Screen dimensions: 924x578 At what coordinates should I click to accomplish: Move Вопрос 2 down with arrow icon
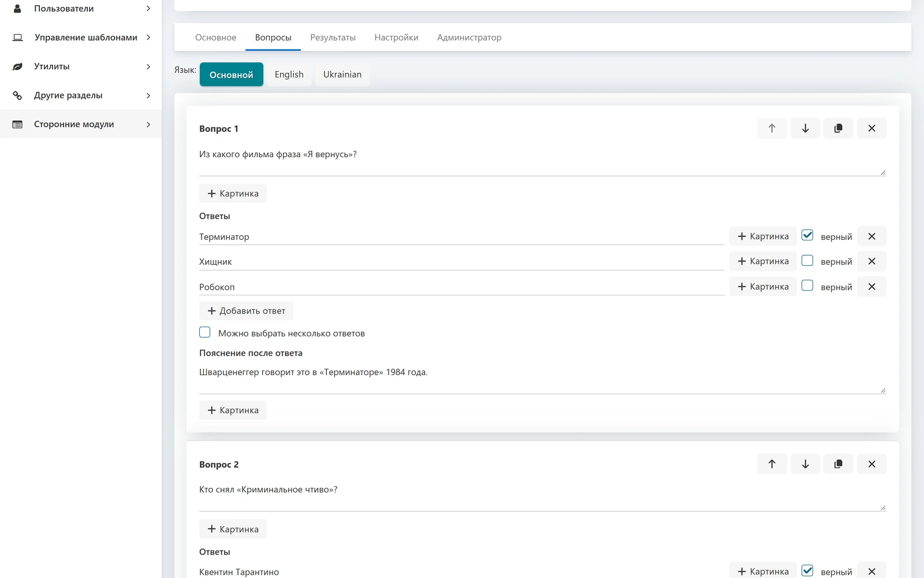coord(805,464)
